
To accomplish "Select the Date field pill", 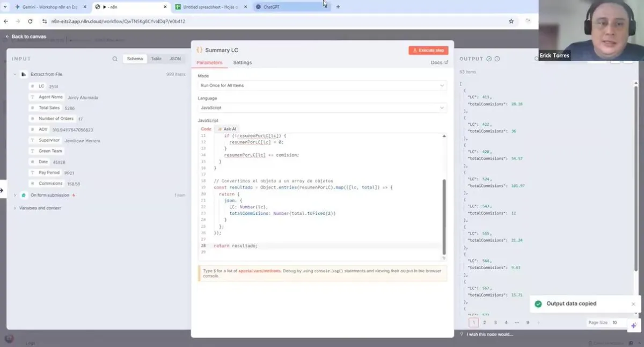I will (39, 162).
